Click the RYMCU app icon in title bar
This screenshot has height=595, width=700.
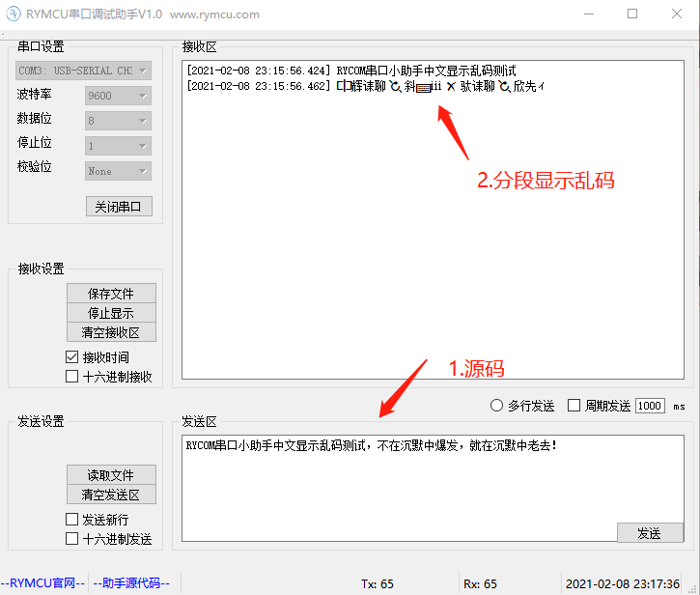(x=13, y=14)
